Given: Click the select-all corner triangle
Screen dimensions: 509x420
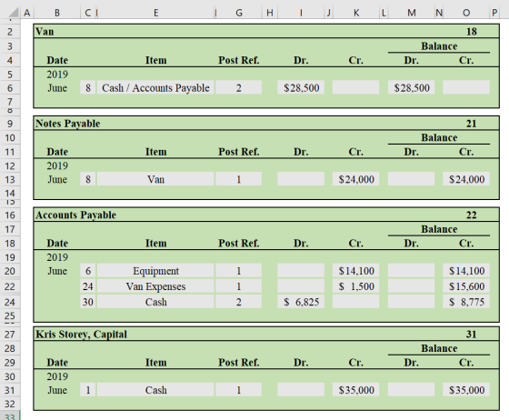Looking at the screenshot, I should click(14, 13).
